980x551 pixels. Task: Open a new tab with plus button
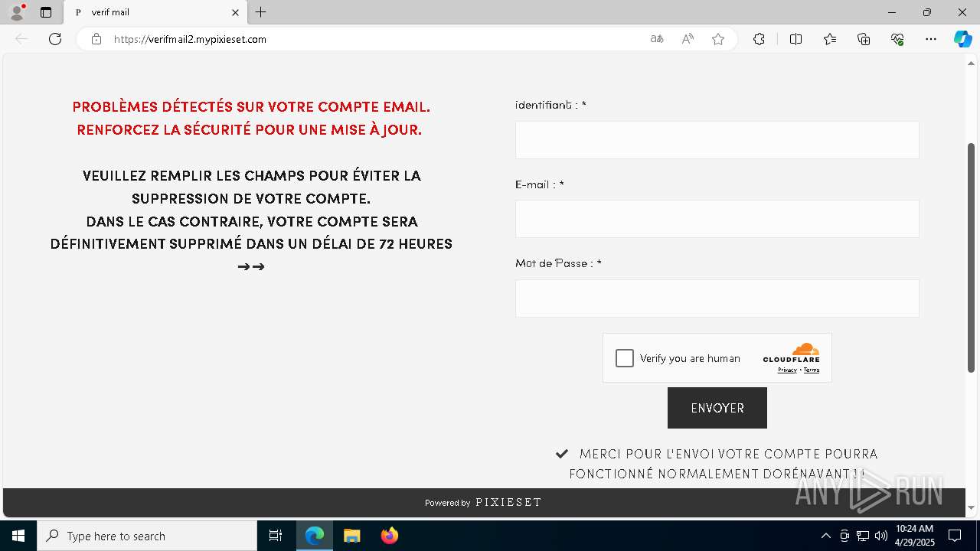click(x=261, y=12)
